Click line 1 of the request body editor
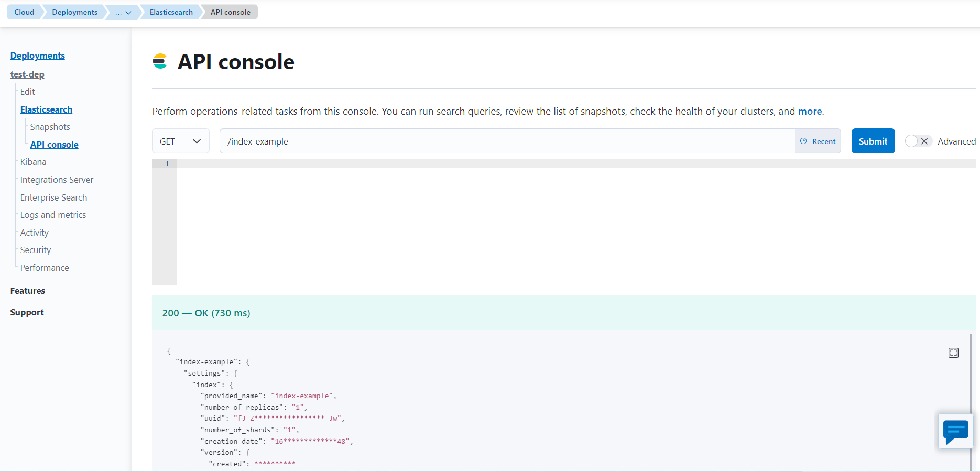The height and width of the screenshot is (472, 980). tap(576, 164)
